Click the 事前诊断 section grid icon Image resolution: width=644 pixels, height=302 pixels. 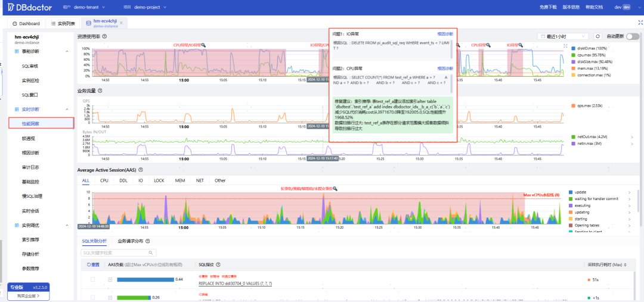click(x=17, y=51)
